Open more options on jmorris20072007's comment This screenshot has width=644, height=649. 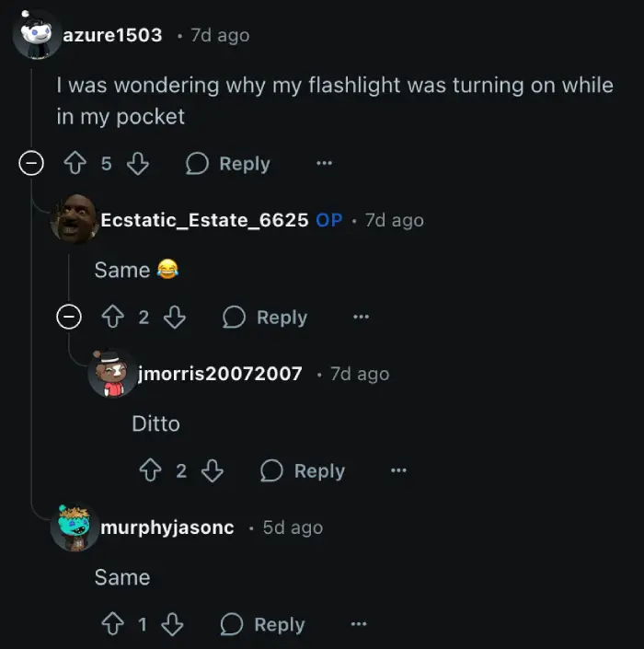coord(398,470)
